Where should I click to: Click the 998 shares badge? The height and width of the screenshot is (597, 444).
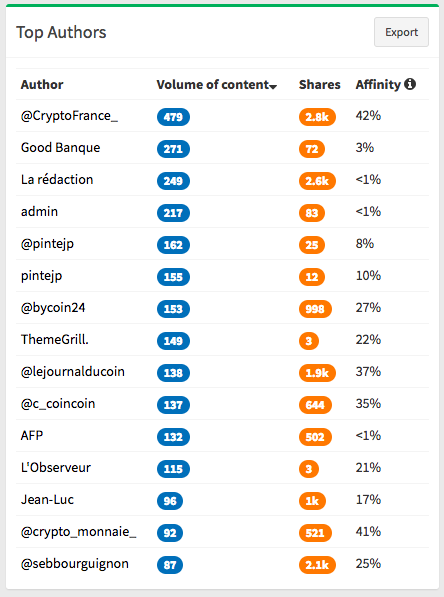315,308
